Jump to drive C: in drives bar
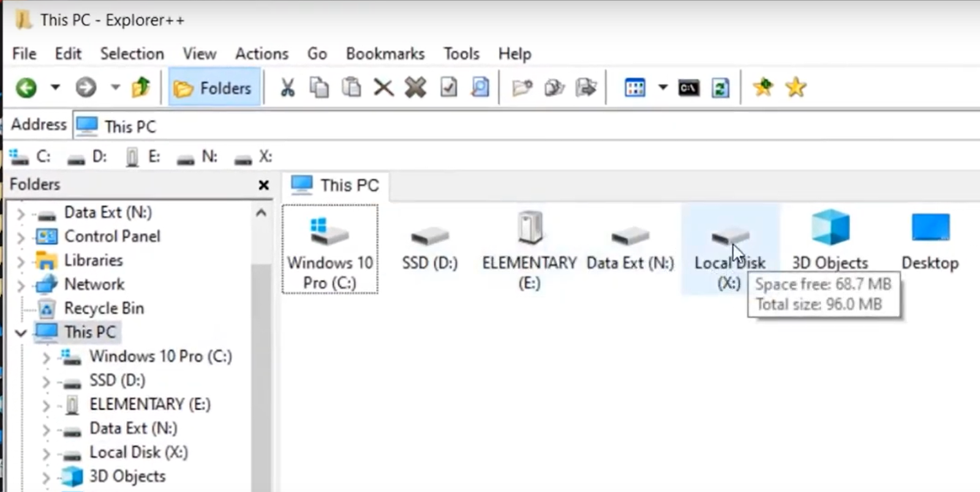Screen dimensions: 980x492 tap(30, 157)
